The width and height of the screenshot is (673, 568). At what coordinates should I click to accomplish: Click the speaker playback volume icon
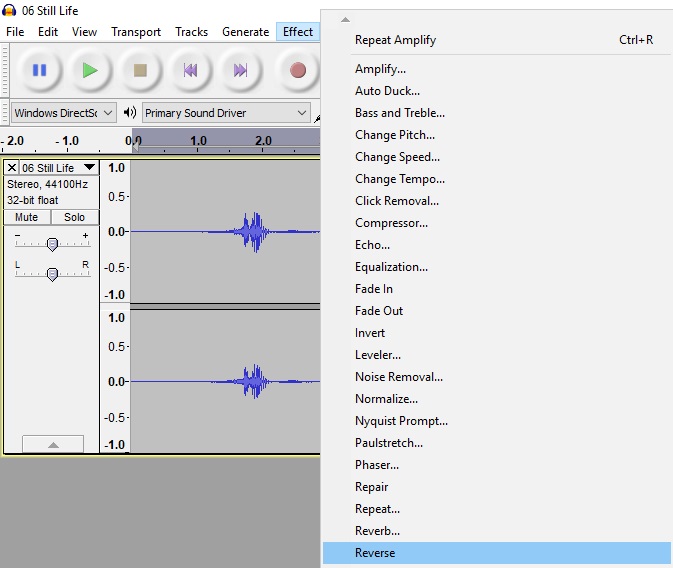pyautogui.click(x=130, y=113)
